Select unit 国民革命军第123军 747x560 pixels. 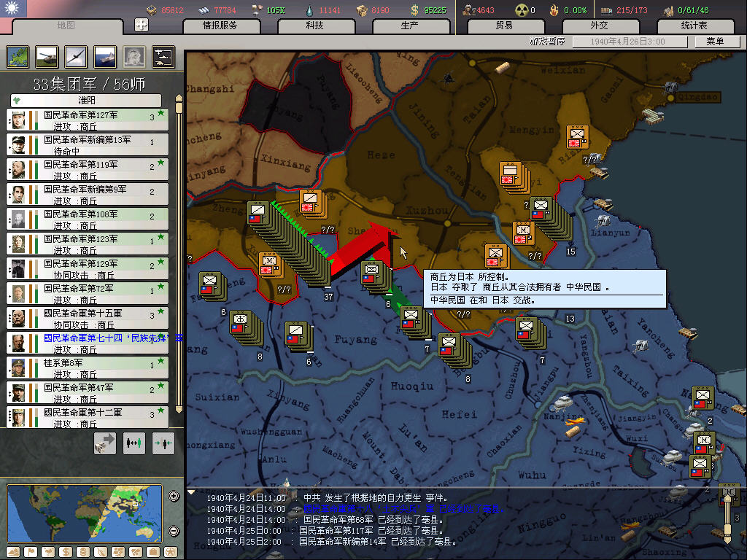pos(88,244)
